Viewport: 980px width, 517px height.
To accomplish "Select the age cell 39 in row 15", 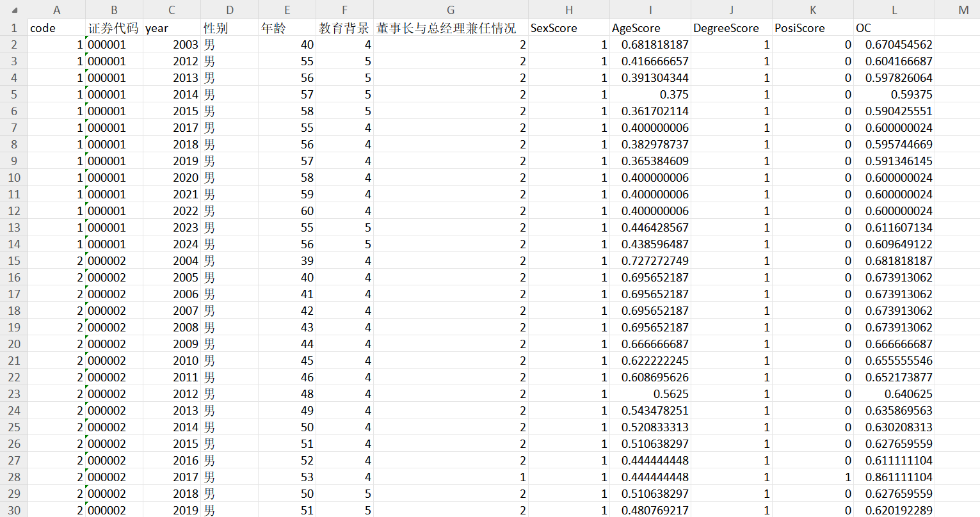I will 287,261.
